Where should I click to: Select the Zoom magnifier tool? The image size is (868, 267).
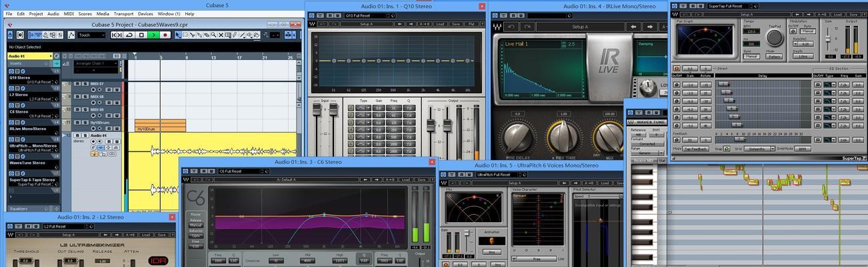[x=213, y=35]
